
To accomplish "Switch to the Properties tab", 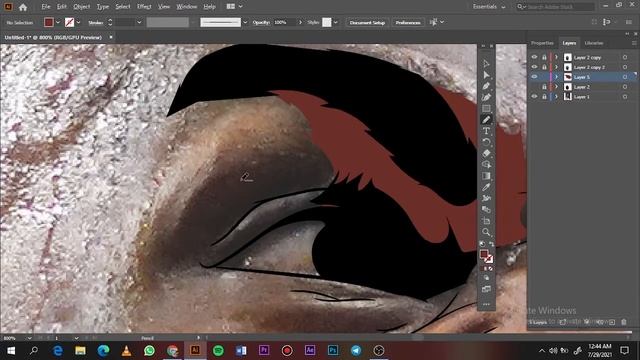I will [542, 43].
